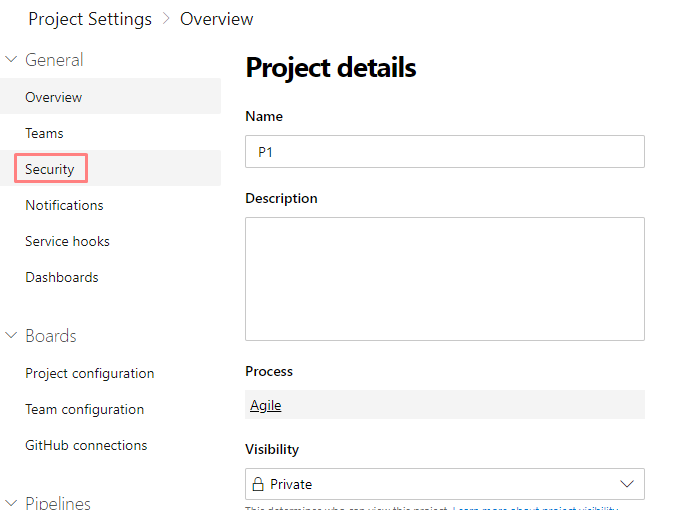Collapse the General section chevron
Viewport: 695px width, 510px height.
coord(12,60)
